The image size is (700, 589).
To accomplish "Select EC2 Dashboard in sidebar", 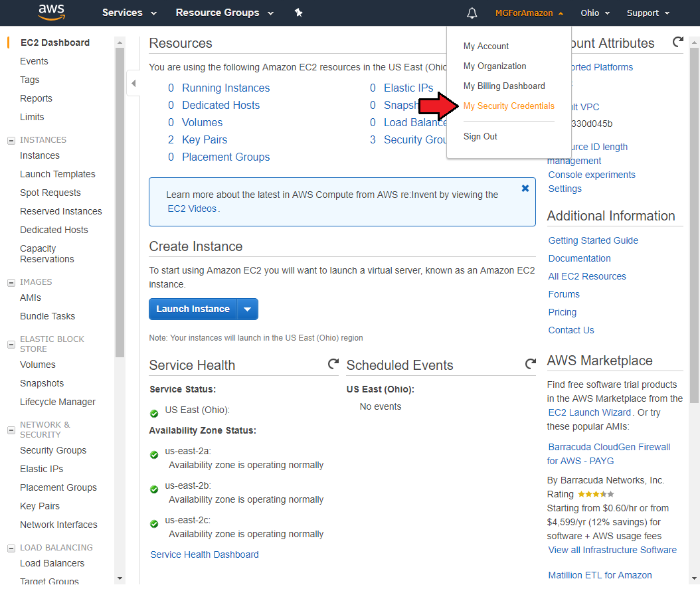I will tap(55, 42).
